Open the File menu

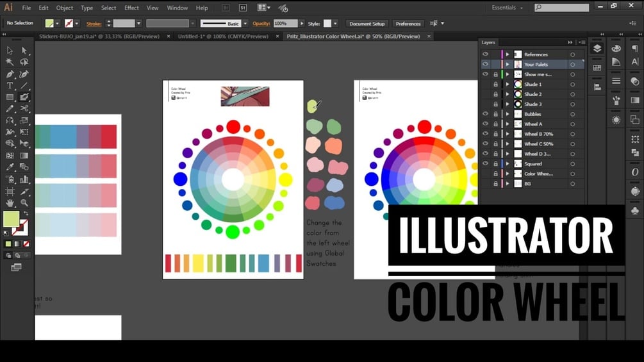click(26, 8)
